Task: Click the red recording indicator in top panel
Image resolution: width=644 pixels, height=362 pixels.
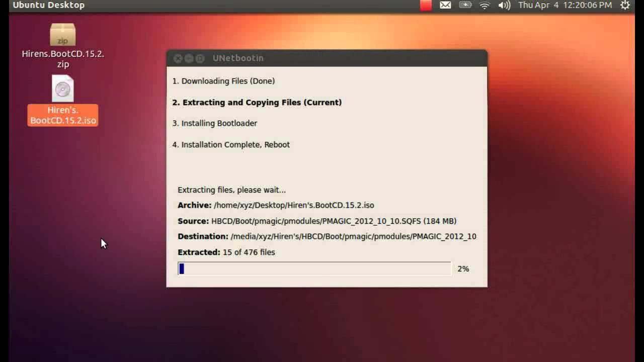Action: pyautogui.click(x=426, y=5)
